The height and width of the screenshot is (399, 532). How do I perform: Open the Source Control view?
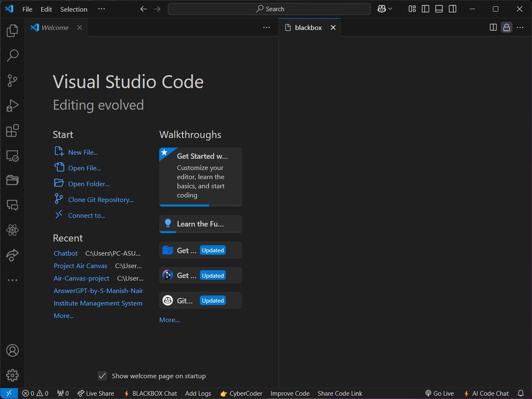12,81
